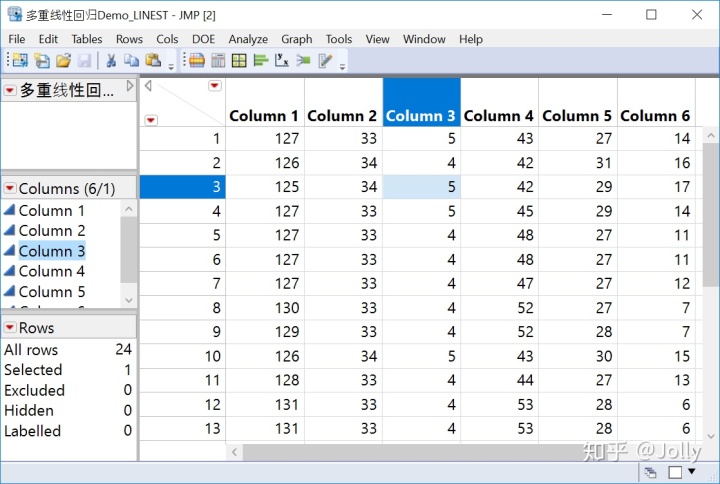Click the Open file folder icon
Image resolution: width=720 pixels, height=484 pixels.
(64, 60)
